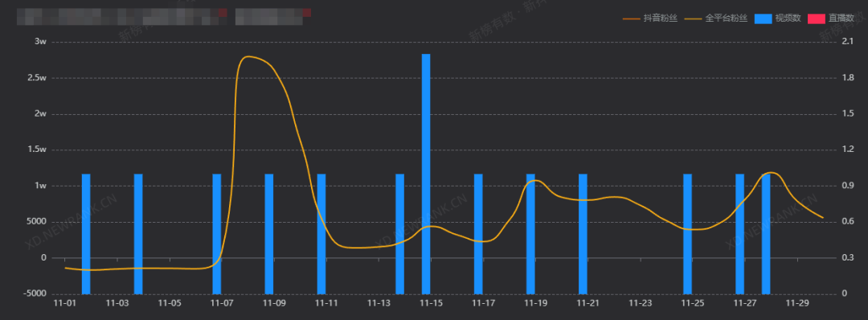Screen dimensions: 868x320
Task: Click the 0.9 right axis value
Action: pyautogui.click(x=847, y=186)
